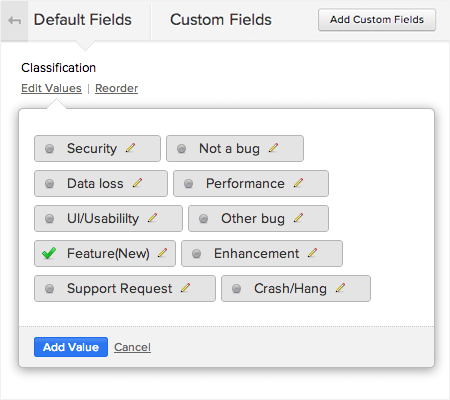
Task: Edit the Security value with pencil icon
Action: pos(130,148)
